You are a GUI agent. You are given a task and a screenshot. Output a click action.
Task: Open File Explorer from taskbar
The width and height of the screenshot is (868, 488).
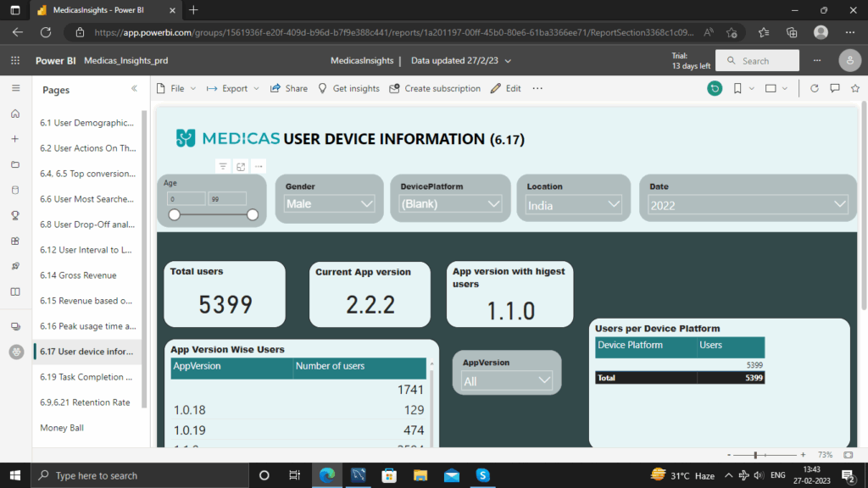point(420,475)
